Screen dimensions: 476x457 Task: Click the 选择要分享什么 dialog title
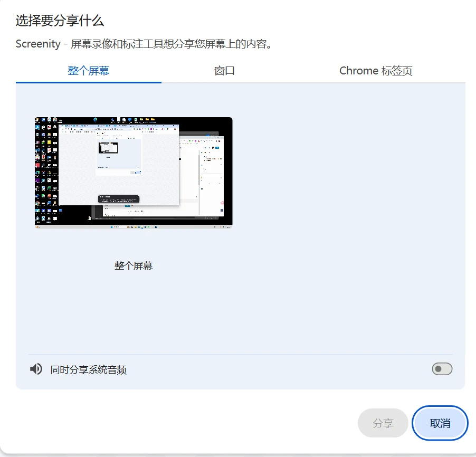[60, 21]
